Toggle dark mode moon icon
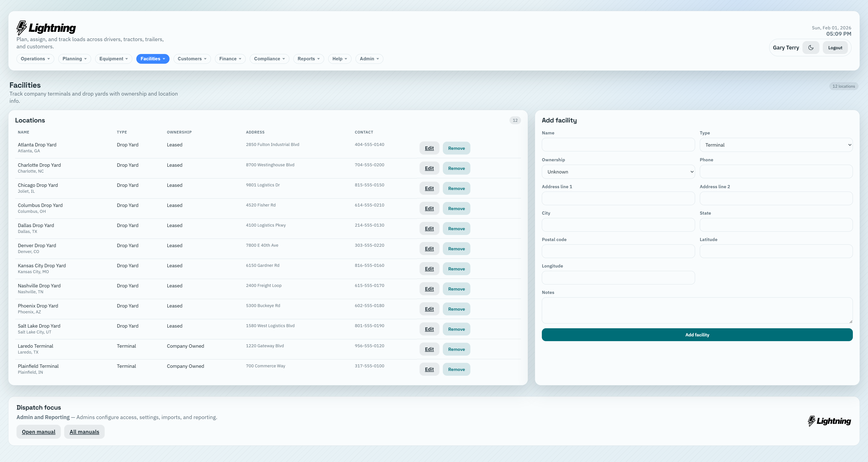The width and height of the screenshot is (868, 462). pyautogui.click(x=811, y=47)
